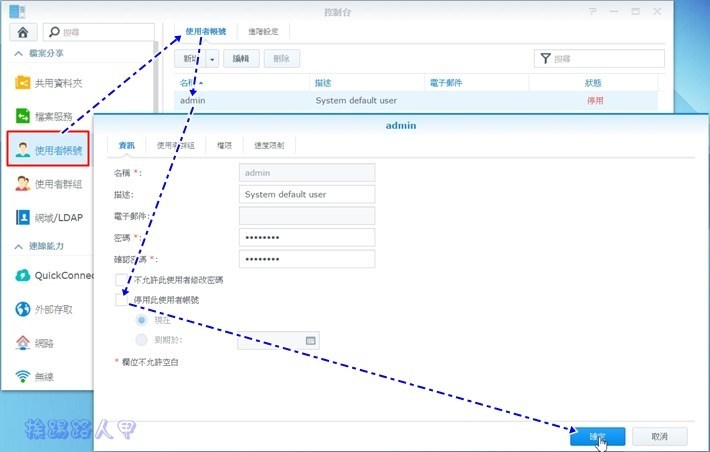Open the 無線 wireless icon
Viewport: 710px width, 452px height.
[23, 376]
